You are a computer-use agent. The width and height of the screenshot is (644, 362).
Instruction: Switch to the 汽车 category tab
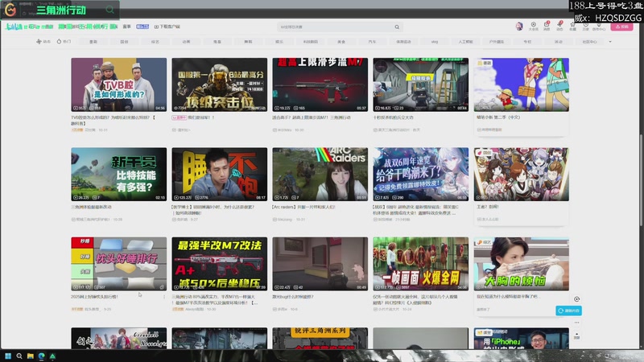click(372, 42)
